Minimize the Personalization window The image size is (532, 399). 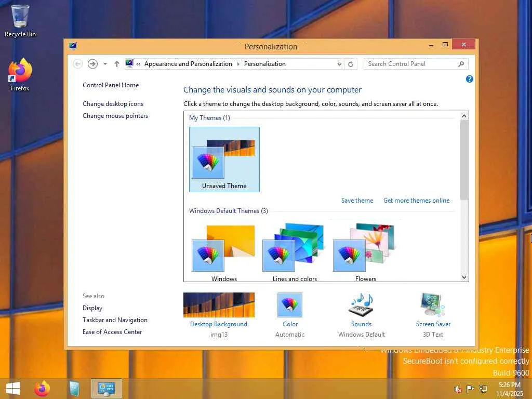431,45
